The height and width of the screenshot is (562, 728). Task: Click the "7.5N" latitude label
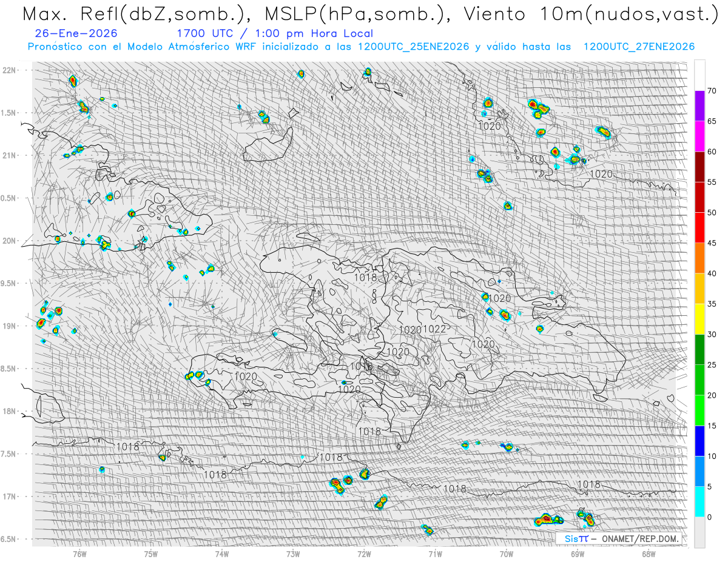(x=9, y=454)
